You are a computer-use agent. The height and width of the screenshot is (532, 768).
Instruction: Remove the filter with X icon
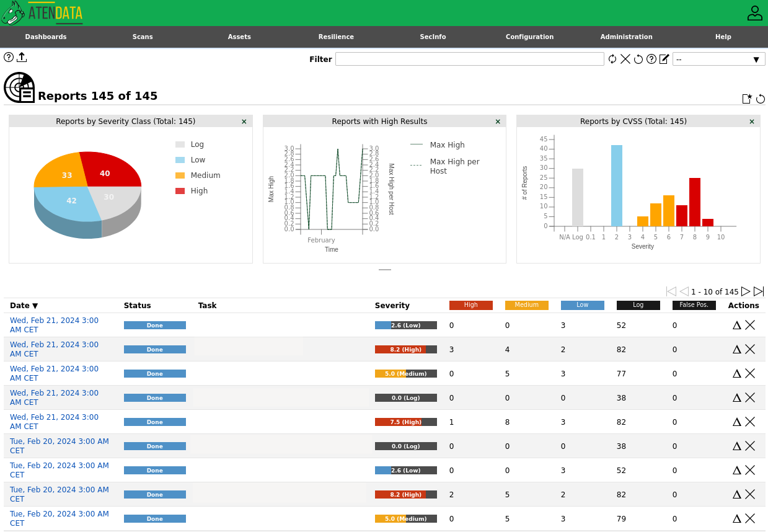click(625, 59)
